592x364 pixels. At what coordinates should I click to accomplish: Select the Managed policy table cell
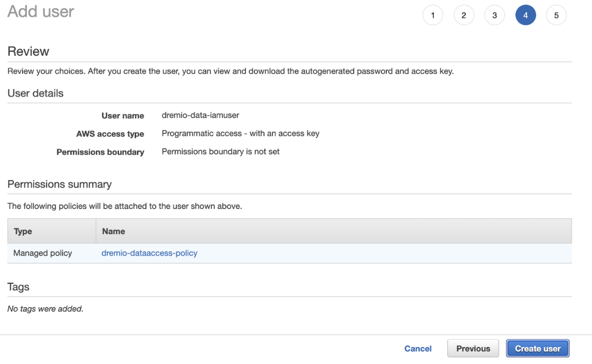tap(43, 253)
